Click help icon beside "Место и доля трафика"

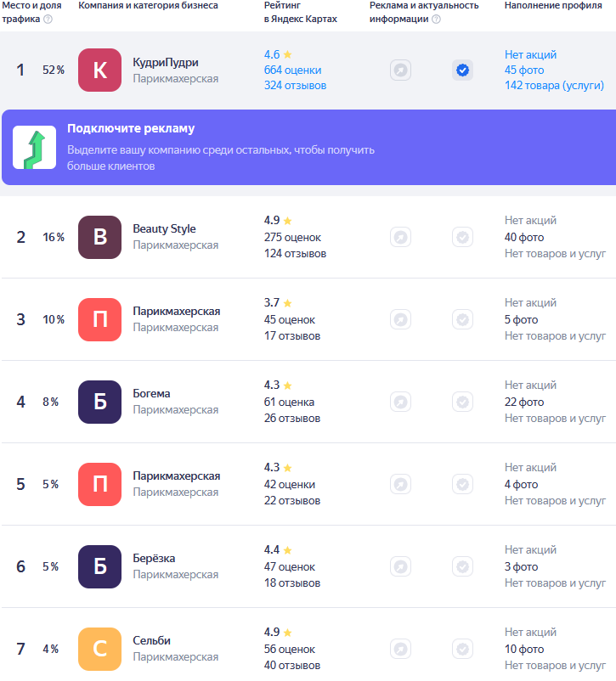click(48, 19)
